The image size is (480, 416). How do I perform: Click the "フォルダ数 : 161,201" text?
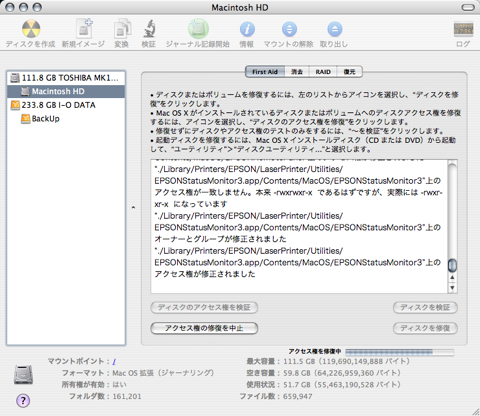pyautogui.click(x=105, y=396)
